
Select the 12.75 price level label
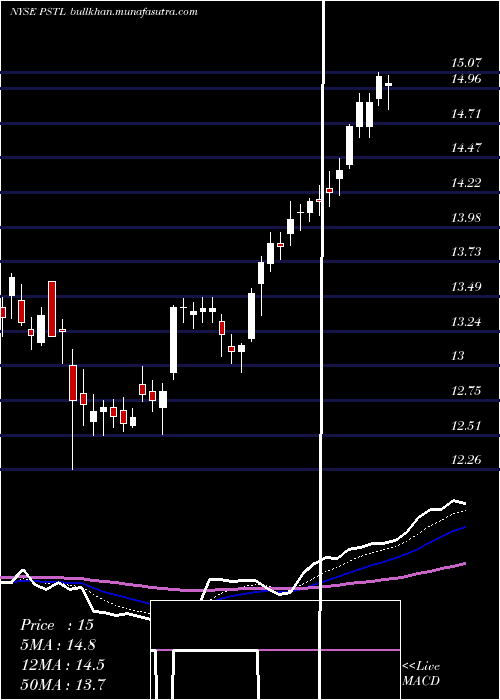pyautogui.click(x=466, y=391)
